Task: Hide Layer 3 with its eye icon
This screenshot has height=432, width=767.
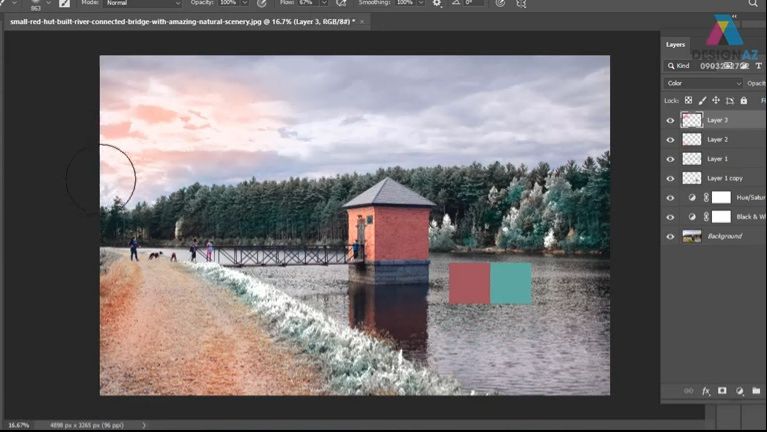Action: (x=670, y=120)
